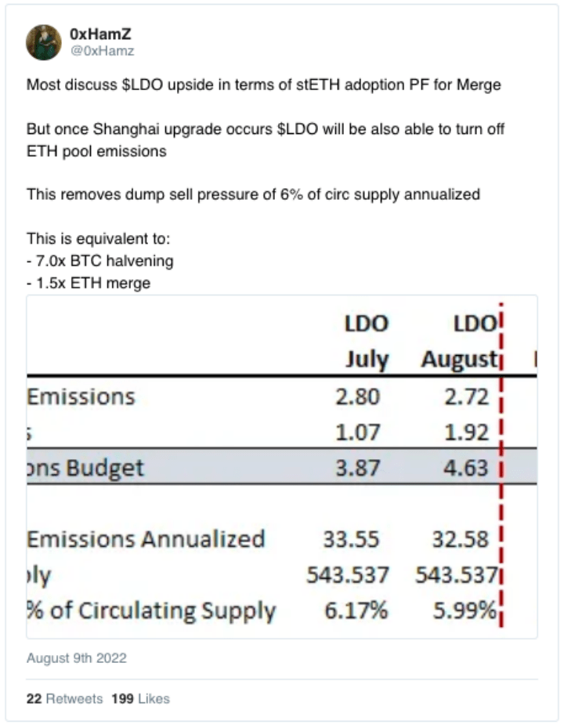View the 22 Retweets list
564x728 pixels.
64,698
